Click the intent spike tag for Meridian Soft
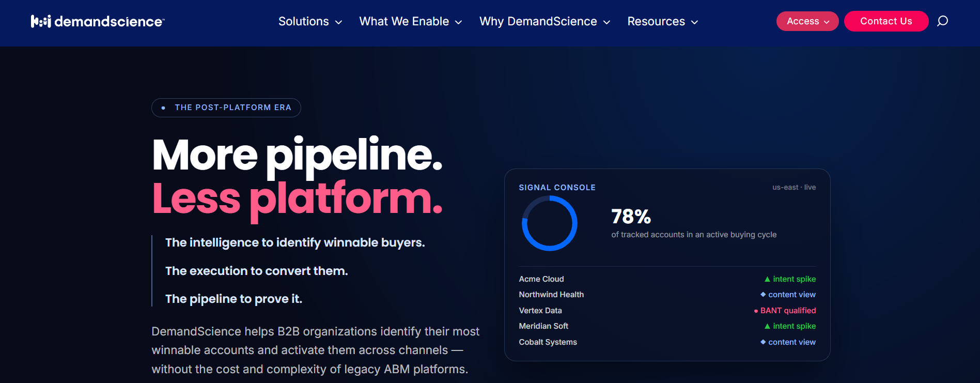The width and height of the screenshot is (980, 383). point(790,326)
